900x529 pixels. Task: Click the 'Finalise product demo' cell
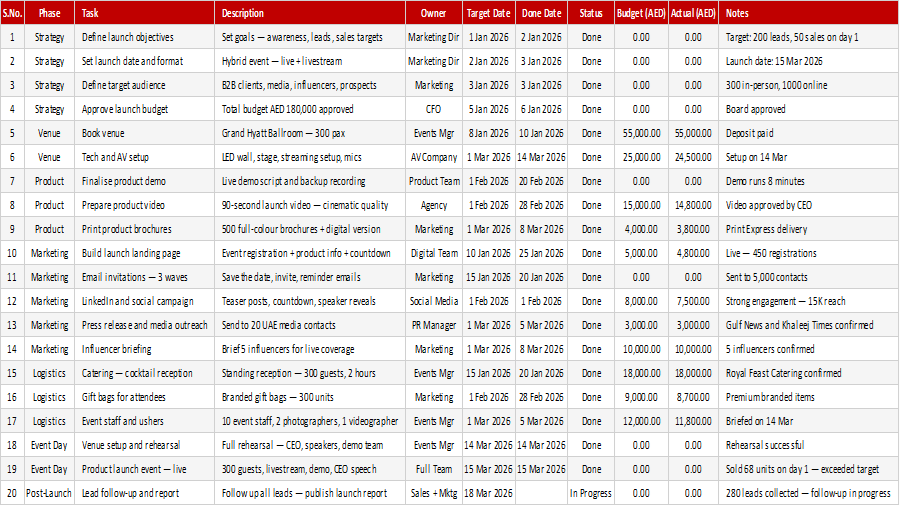[x=144, y=181]
